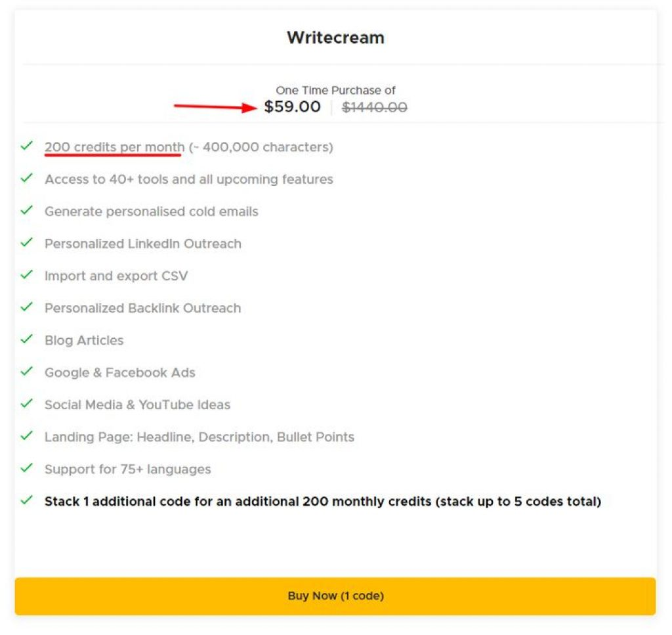Click checkmark next to Support for 75+ languages
The height and width of the screenshot is (635, 672).
tap(26, 468)
